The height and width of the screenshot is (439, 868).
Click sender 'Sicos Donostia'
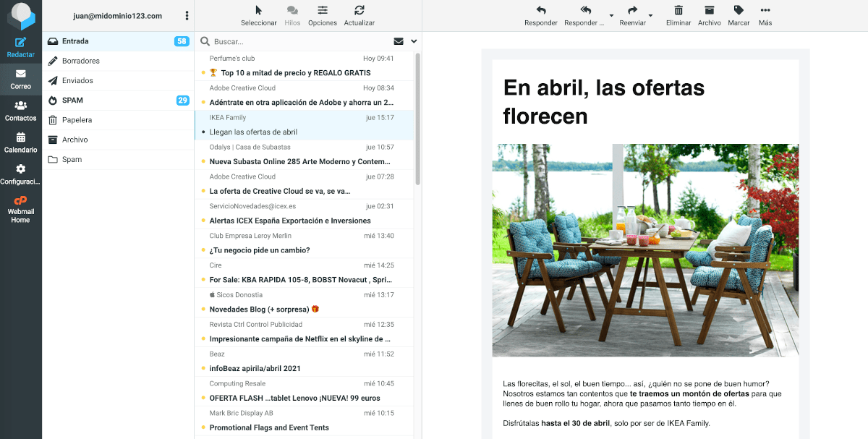(x=239, y=295)
